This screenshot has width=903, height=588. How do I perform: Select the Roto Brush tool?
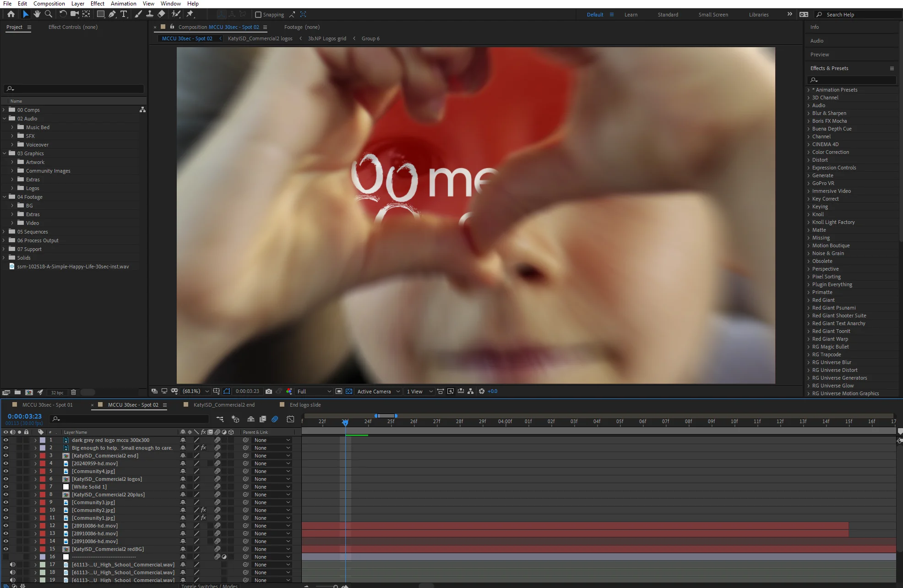click(x=176, y=14)
